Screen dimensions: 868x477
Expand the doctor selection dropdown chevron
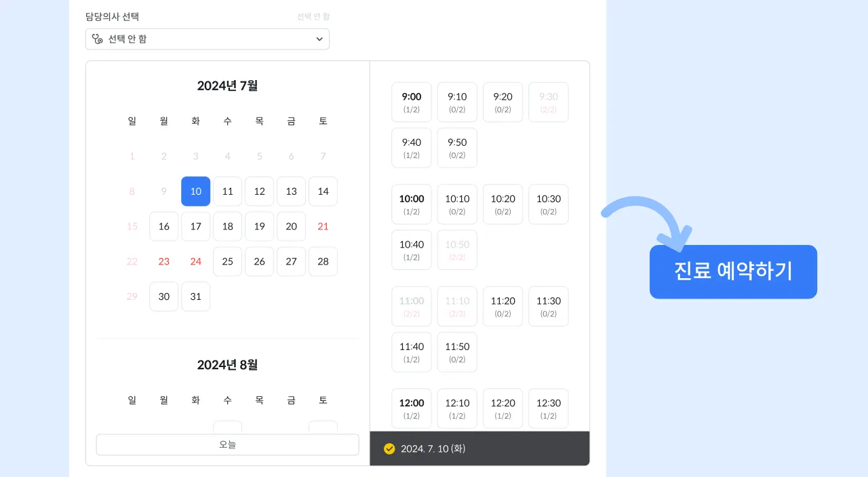point(319,39)
